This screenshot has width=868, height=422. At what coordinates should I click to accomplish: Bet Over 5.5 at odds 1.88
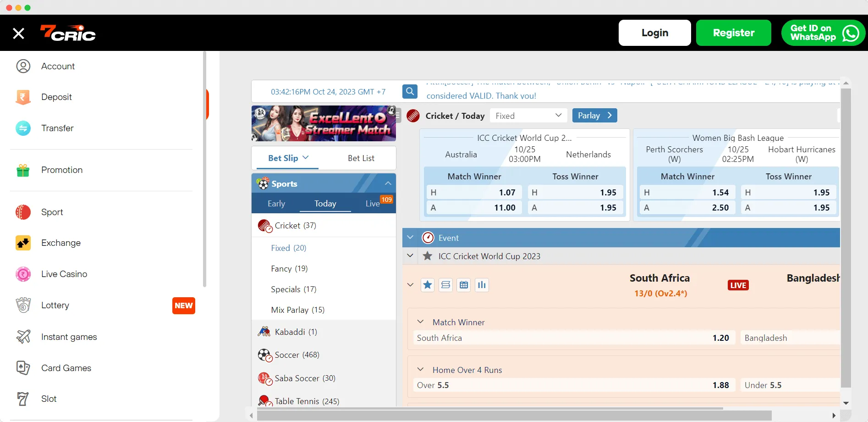click(574, 385)
